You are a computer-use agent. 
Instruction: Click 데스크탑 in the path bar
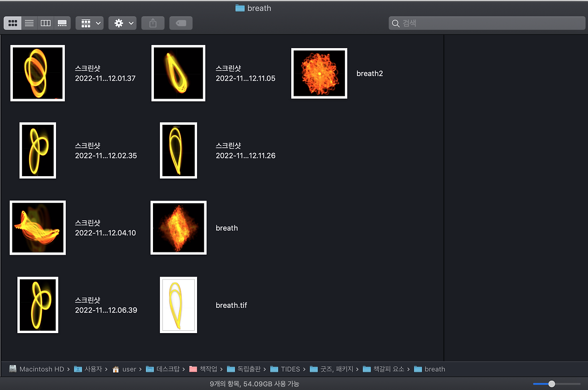[x=163, y=369]
